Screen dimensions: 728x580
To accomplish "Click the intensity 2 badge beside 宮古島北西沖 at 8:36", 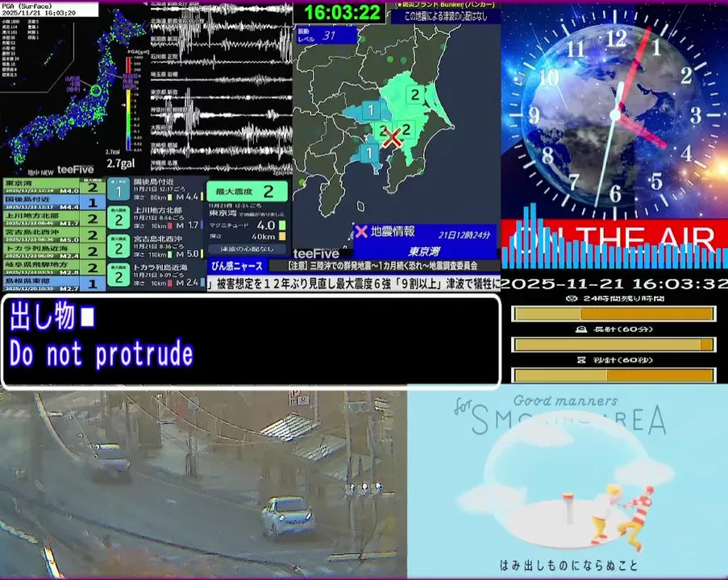I will [x=119, y=246].
